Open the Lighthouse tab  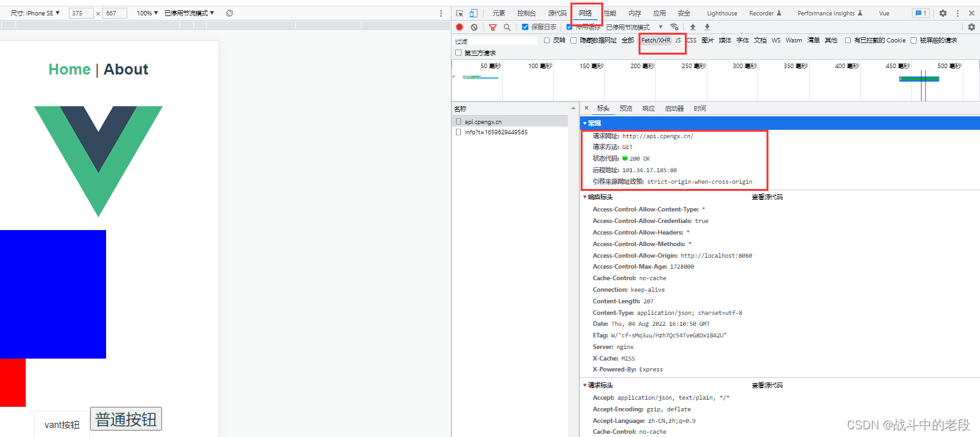pos(722,13)
